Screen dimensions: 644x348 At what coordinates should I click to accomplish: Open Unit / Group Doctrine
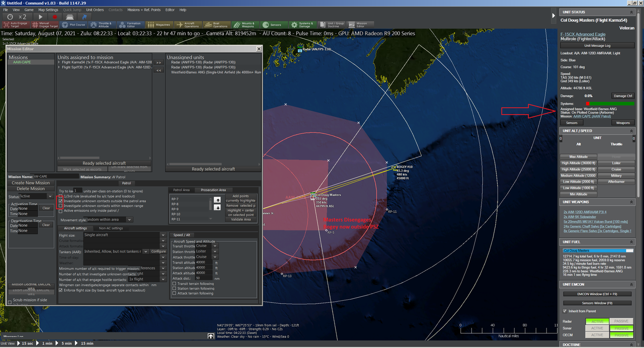click(x=331, y=24)
